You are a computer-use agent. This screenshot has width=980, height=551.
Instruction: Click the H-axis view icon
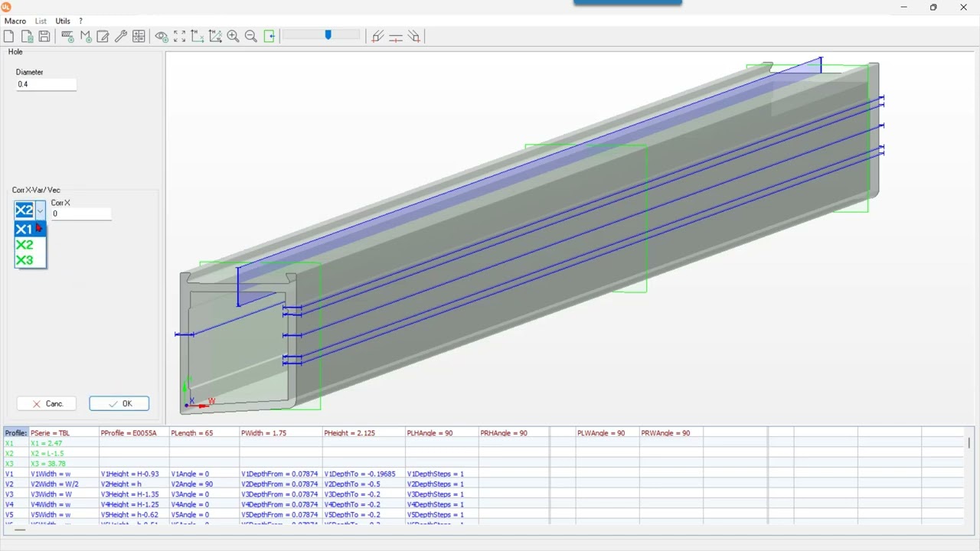[198, 36]
